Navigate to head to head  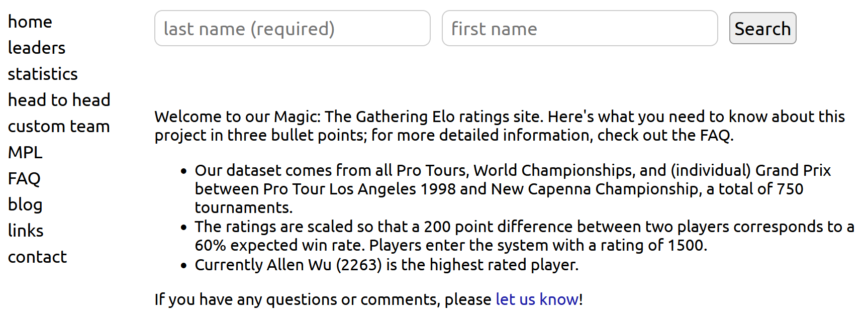tap(59, 100)
